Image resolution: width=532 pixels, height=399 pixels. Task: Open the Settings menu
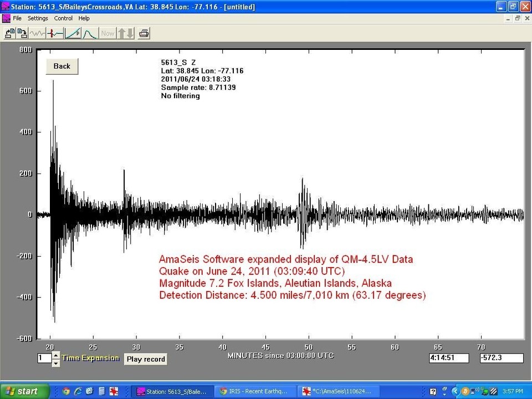coord(38,18)
